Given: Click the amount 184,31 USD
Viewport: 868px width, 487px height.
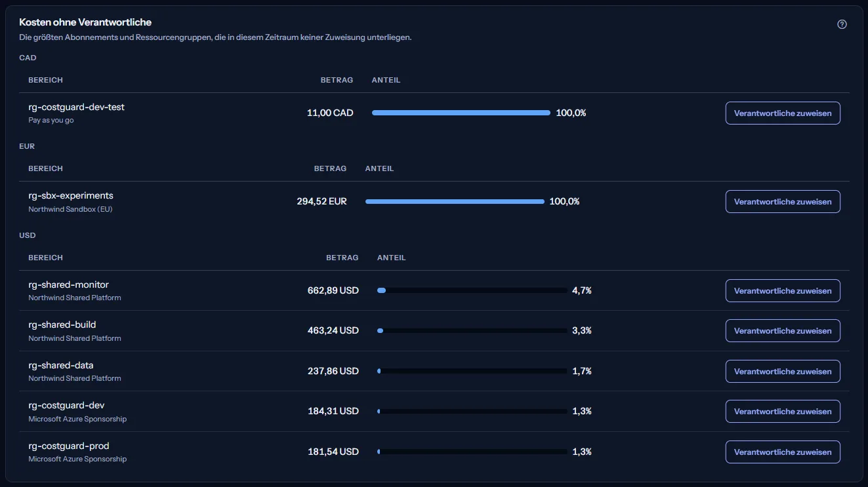Looking at the screenshot, I should tap(333, 412).
